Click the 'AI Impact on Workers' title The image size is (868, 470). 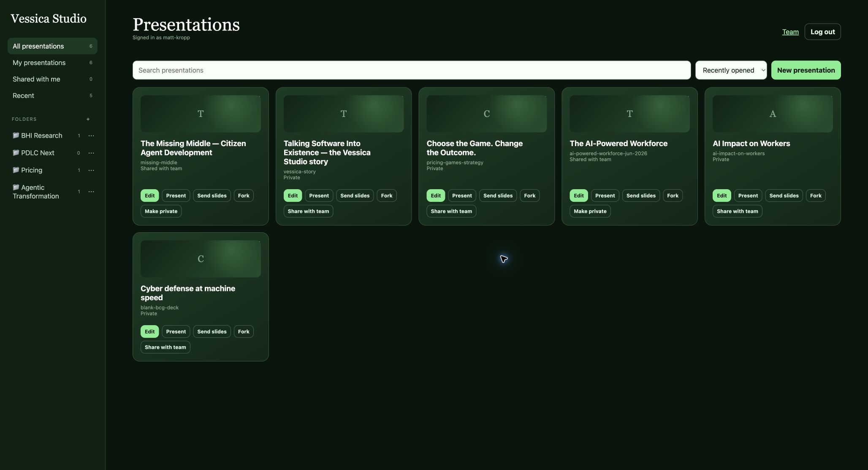[x=751, y=144]
